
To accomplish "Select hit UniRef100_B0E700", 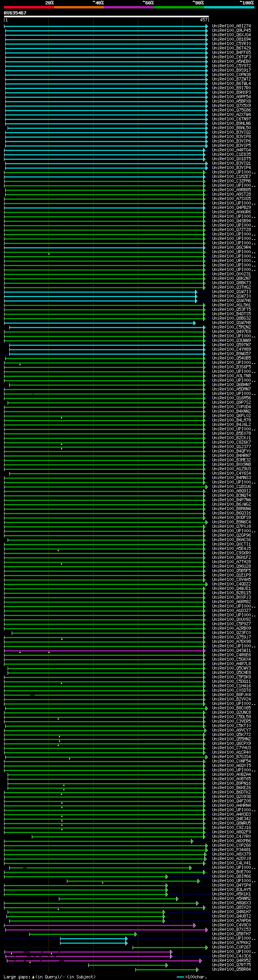I will [x=231, y=872].
